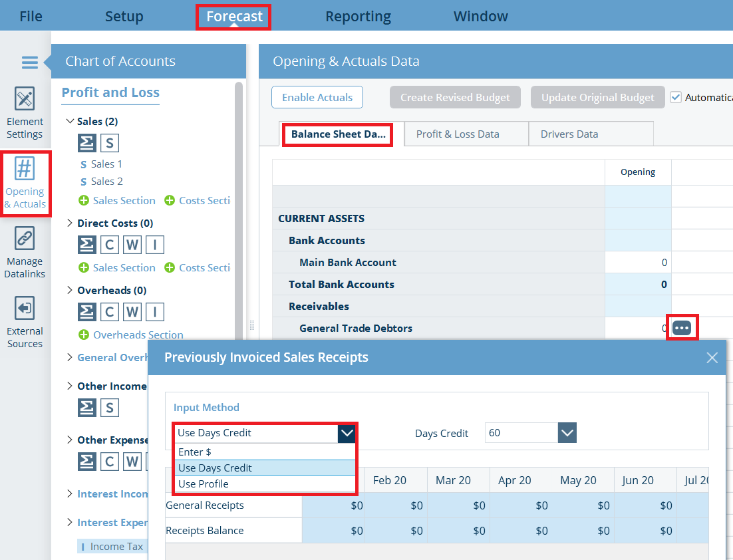Click the Enable Actuals button
The height and width of the screenshot is (560, 733).
[x=317, y=97]
